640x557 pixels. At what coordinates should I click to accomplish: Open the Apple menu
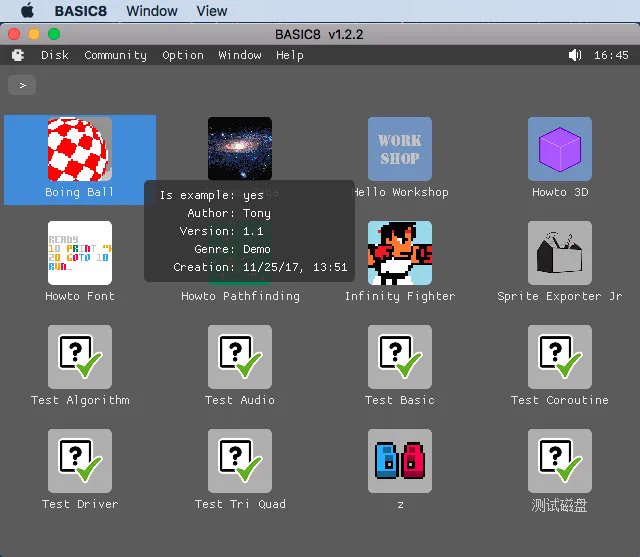pos(27,11)
